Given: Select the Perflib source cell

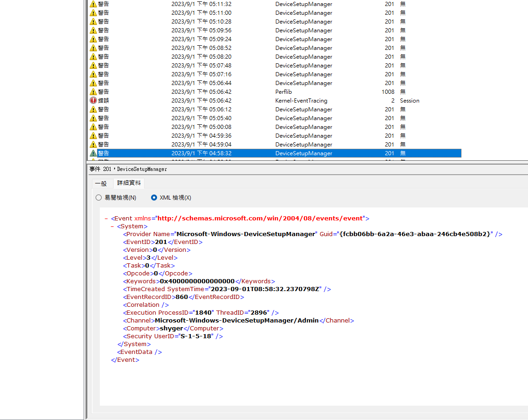Looking at the screenshot, I should [x=284, y=92].
